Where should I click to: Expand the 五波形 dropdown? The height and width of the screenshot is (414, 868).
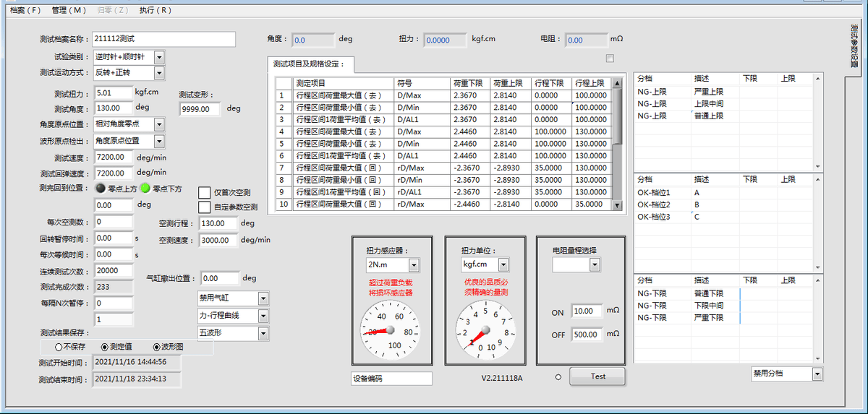(263, 333)
